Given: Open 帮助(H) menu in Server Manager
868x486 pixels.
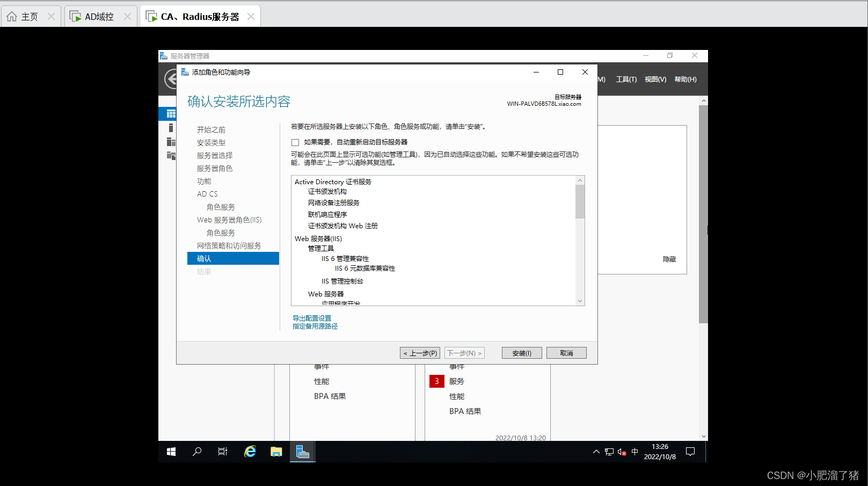Looking at the screenshot, I should (685, 79).
